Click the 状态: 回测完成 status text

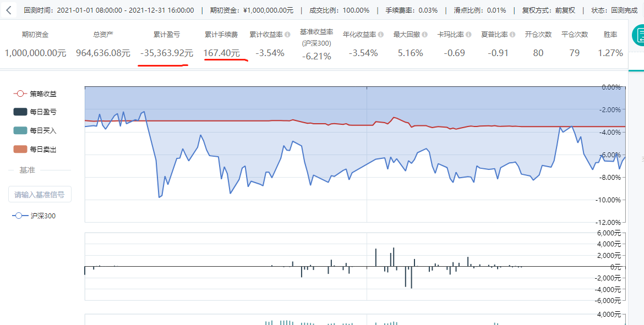tap(614, 10)
